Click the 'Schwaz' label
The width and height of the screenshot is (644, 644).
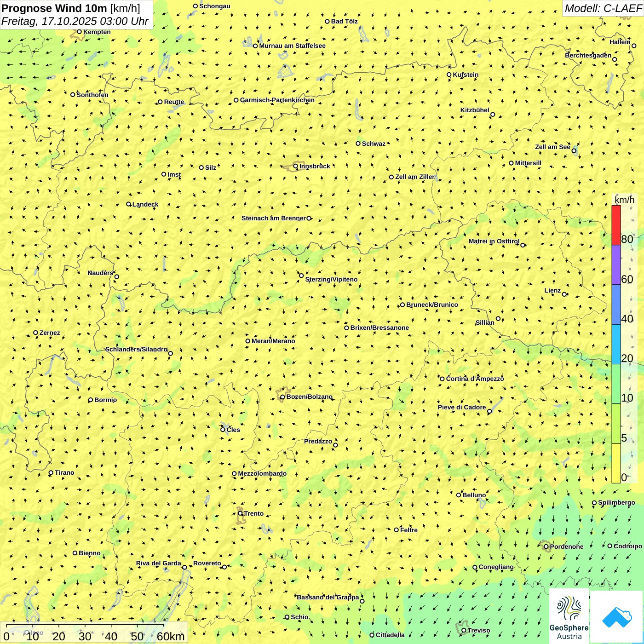coord(374,144)
